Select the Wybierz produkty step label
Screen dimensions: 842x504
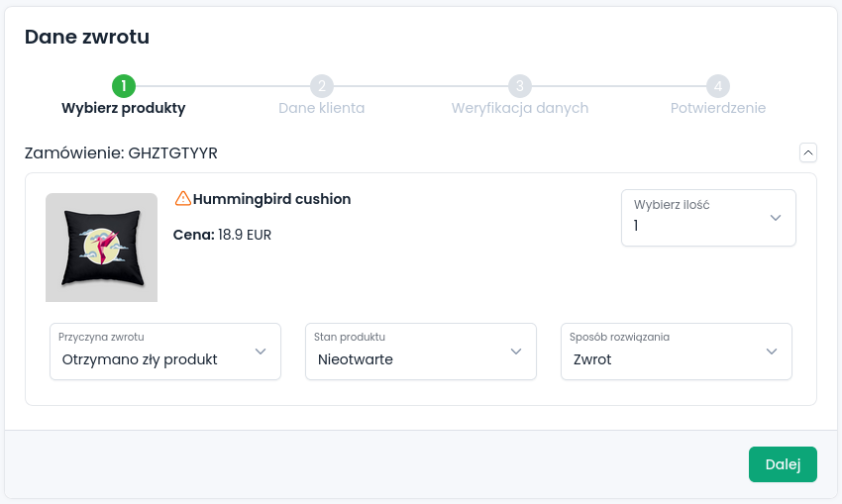124,108
